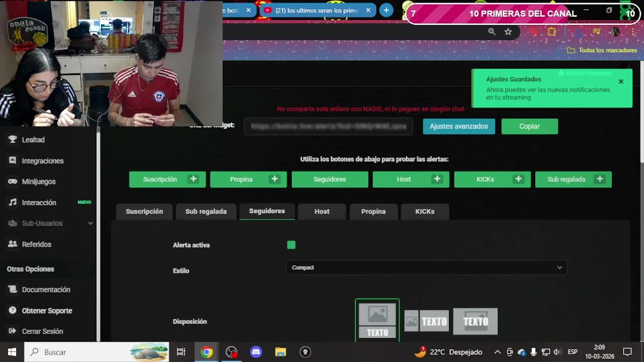Click Cerrar Sesión logout icon
644x362 pixels.
13,331
